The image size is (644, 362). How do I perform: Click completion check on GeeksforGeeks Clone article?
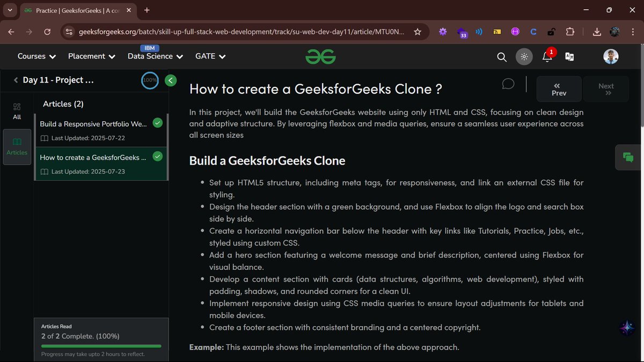tap(157, 157)
